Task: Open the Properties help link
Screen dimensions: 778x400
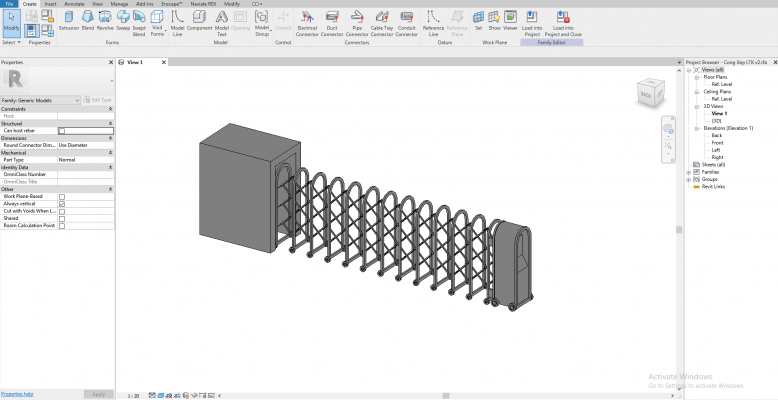Action: click(x=17, y=394)
